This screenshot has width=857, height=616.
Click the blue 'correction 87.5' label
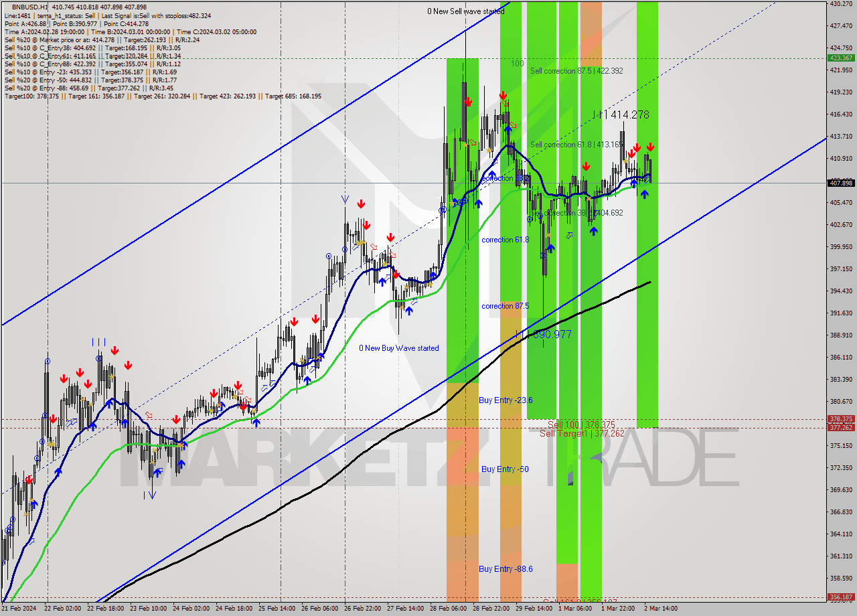[x=505, y=306]
